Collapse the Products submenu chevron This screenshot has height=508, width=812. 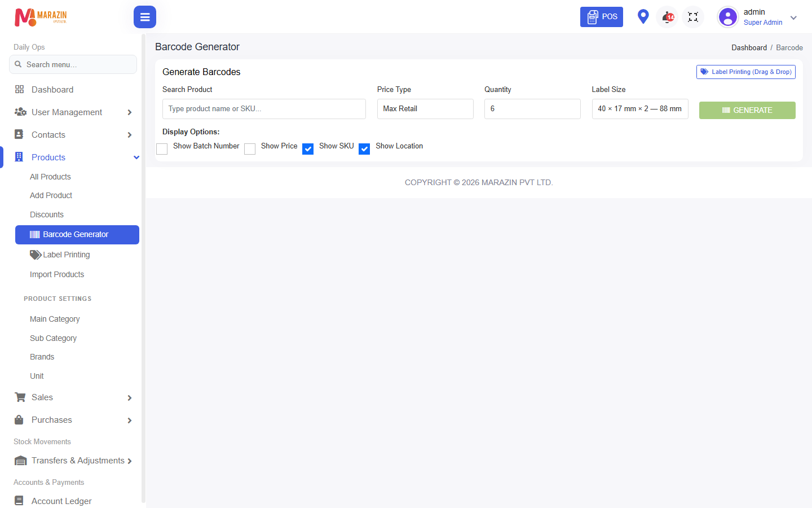coord(136,157)
